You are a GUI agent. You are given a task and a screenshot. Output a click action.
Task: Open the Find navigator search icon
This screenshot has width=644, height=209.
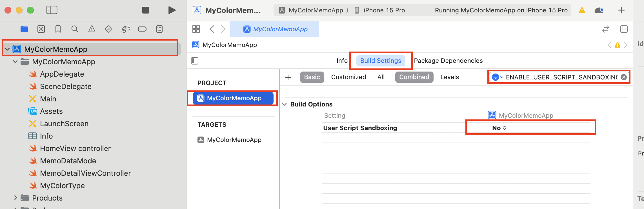coord(75,29)
